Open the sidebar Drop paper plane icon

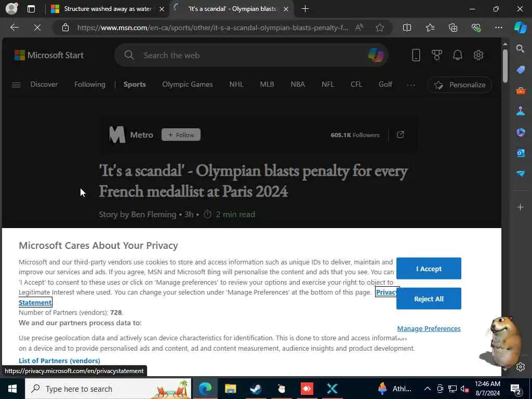point(521,174)
